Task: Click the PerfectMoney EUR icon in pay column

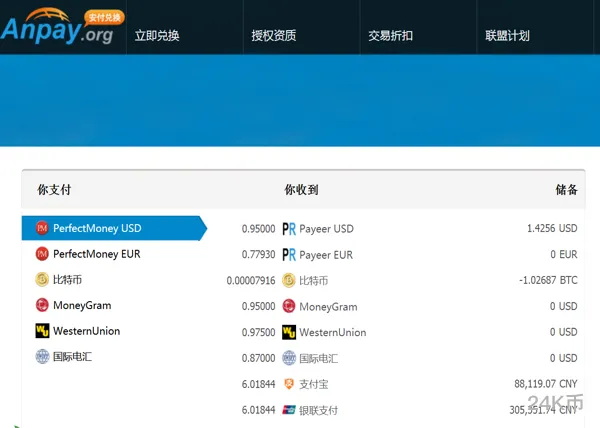Action: (42, 254)
